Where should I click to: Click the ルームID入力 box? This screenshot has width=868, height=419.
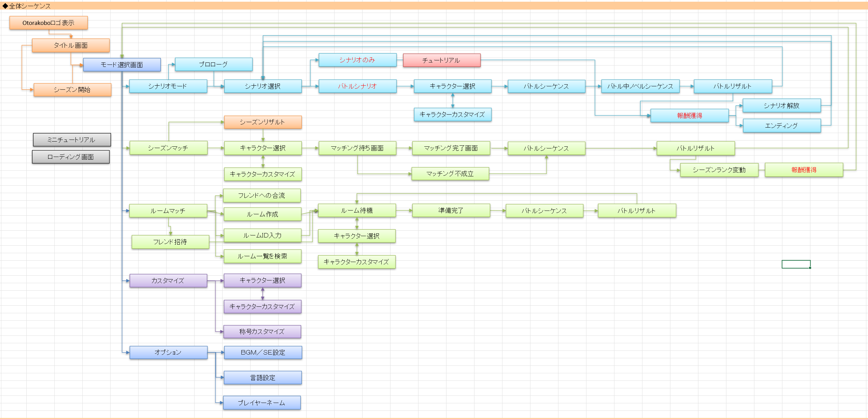(262, 235)
